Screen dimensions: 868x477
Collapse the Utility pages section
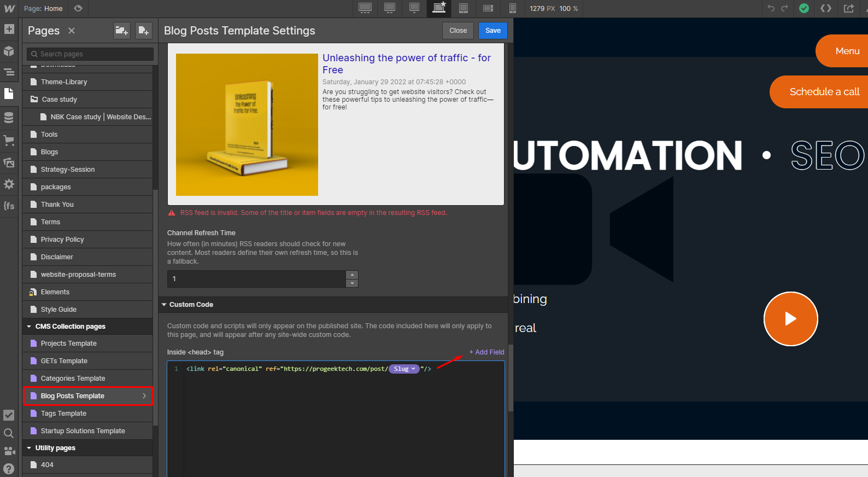(x=29, y=448)
